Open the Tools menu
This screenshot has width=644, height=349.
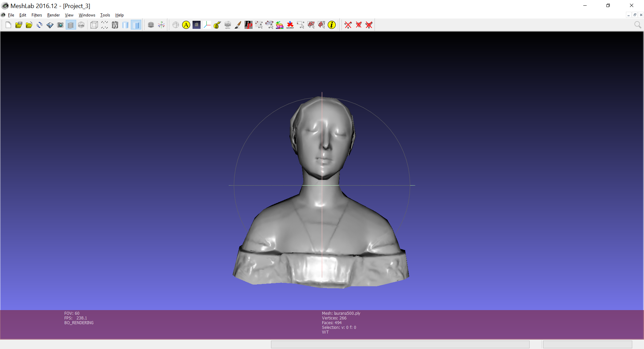[x=105, y=15]
